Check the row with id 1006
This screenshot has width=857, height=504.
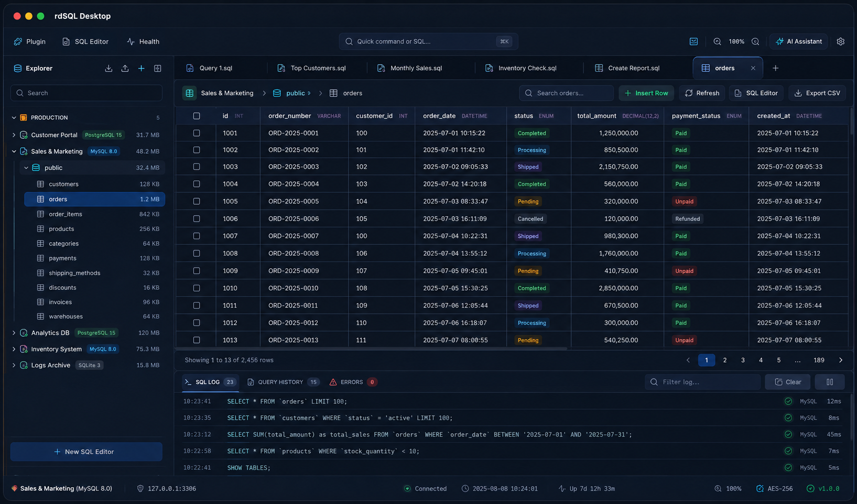click(x=197, y=218)
